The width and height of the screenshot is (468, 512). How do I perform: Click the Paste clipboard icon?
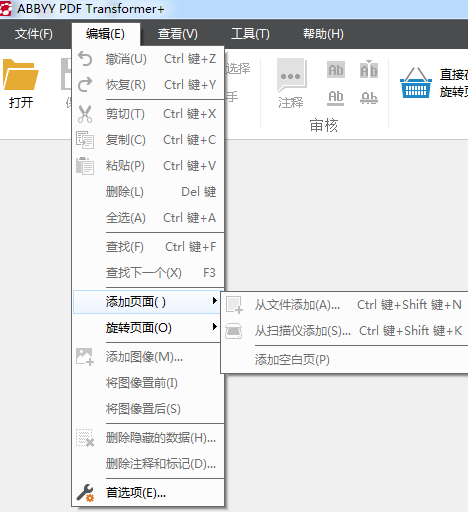85,166
